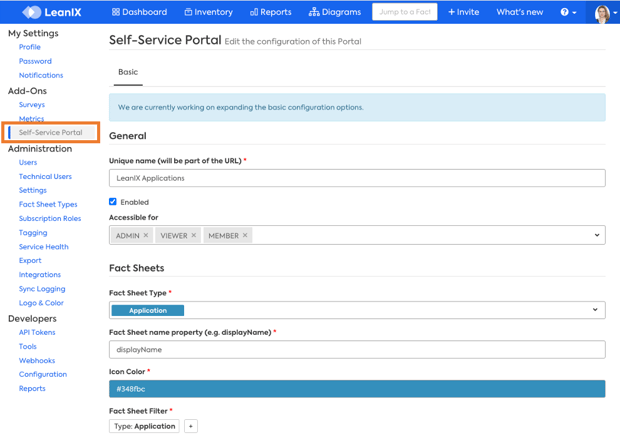The width and height of the screenshot is (620, 438).
Task: Remove the MEMBER role tag
Action: [x=245, y=235]
